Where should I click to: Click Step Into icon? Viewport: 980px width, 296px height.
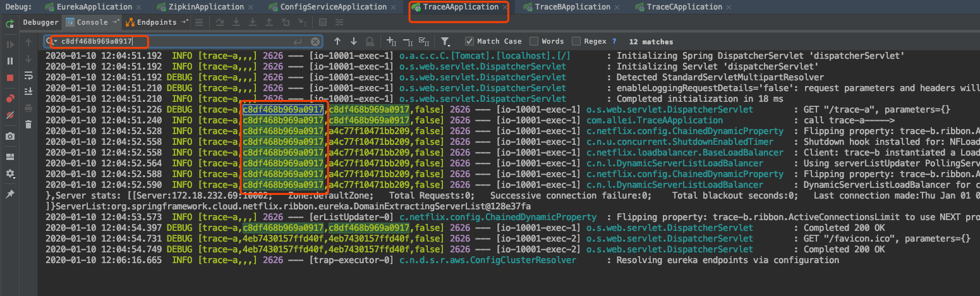pos(236,23)
